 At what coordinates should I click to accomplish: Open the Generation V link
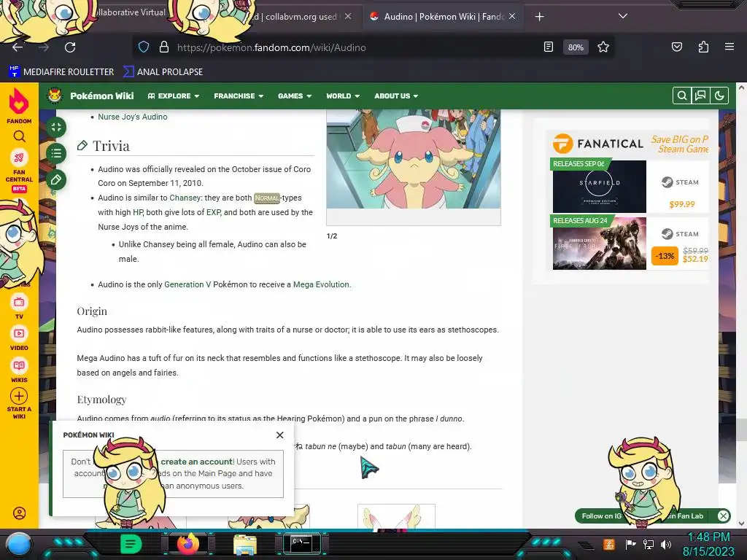tap(187, 284)
